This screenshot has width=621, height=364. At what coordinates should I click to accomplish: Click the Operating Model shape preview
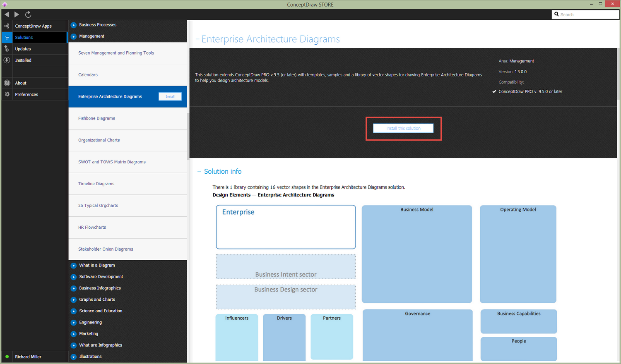[518, 254]
